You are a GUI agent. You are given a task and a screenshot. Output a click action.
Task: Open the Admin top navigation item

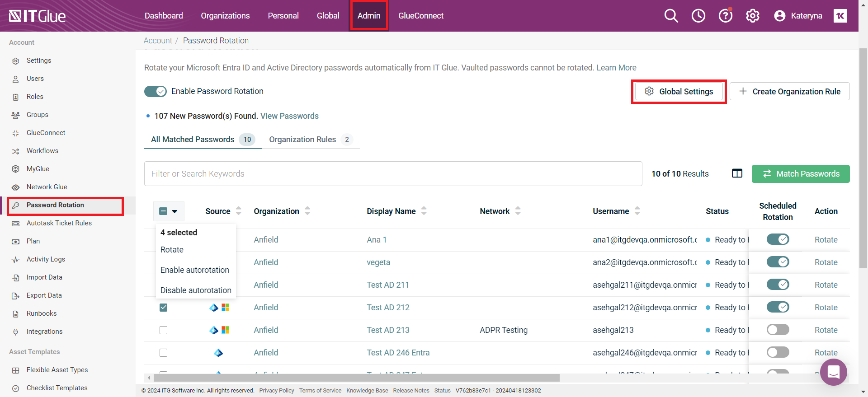coord(369,16)
